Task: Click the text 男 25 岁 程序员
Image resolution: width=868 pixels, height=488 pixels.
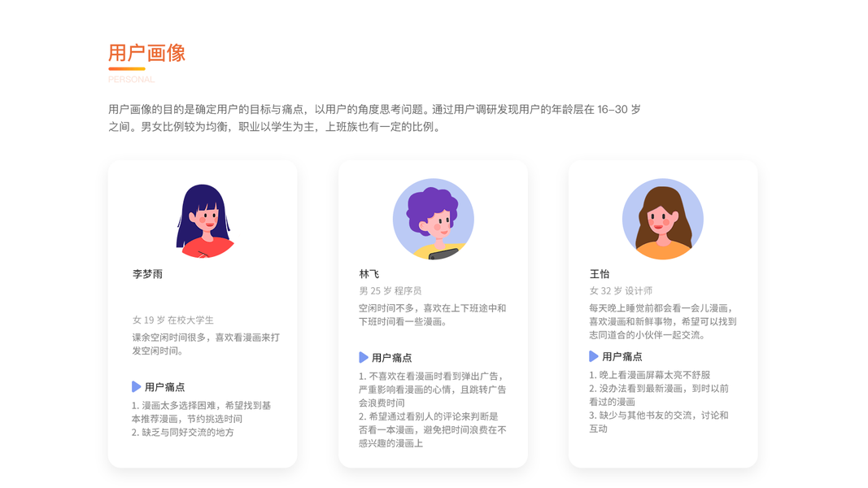Action: pos(390,290)
